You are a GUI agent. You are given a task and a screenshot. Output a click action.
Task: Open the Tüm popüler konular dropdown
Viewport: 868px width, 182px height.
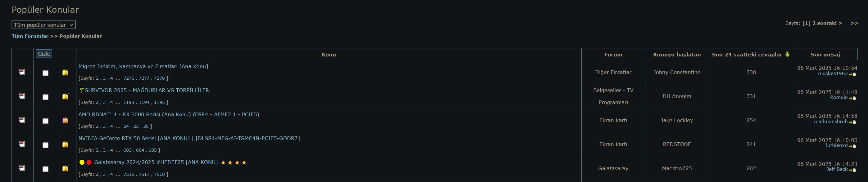(x=43, y=25)
